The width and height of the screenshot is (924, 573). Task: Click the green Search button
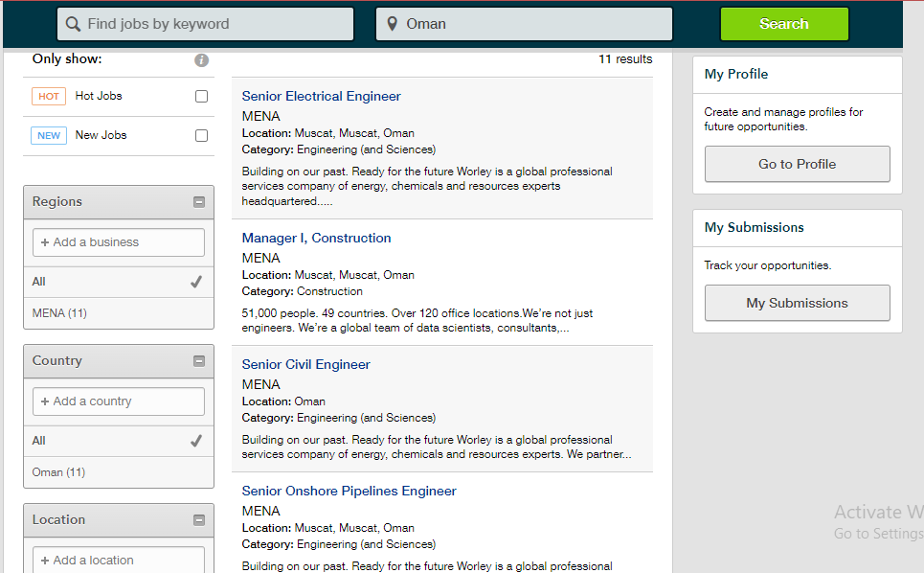coord(784,24)
